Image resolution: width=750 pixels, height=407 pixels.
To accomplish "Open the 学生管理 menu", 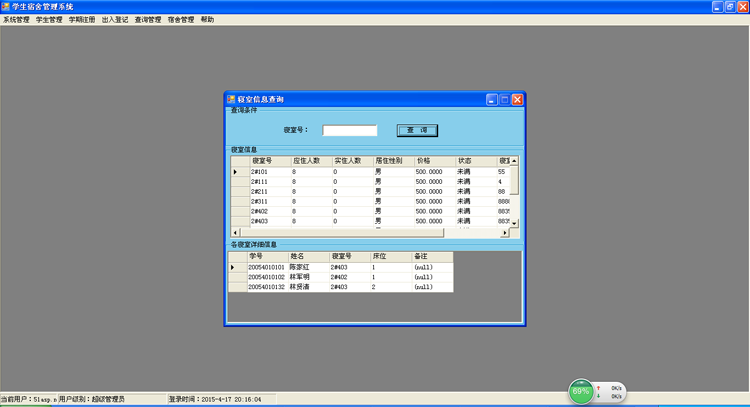I will pos(48,19).
